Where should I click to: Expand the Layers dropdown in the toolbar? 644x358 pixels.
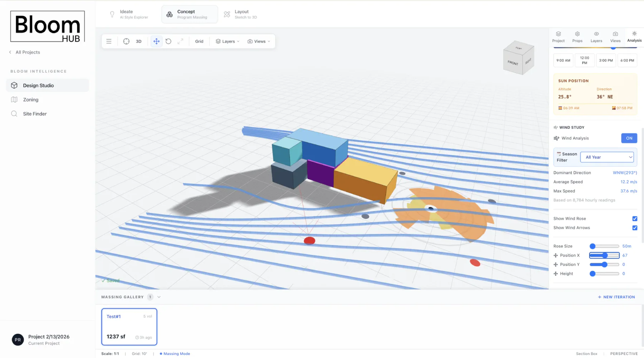227,41
